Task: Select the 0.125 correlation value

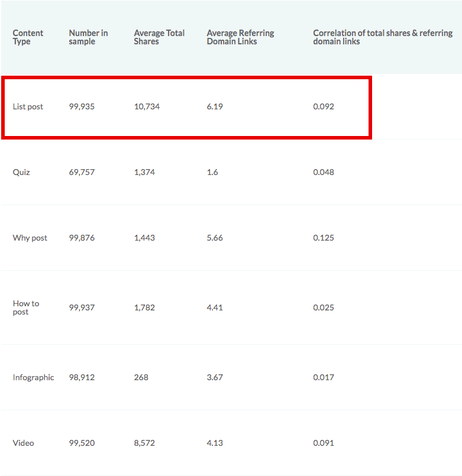Action: (x=324, y=238)
